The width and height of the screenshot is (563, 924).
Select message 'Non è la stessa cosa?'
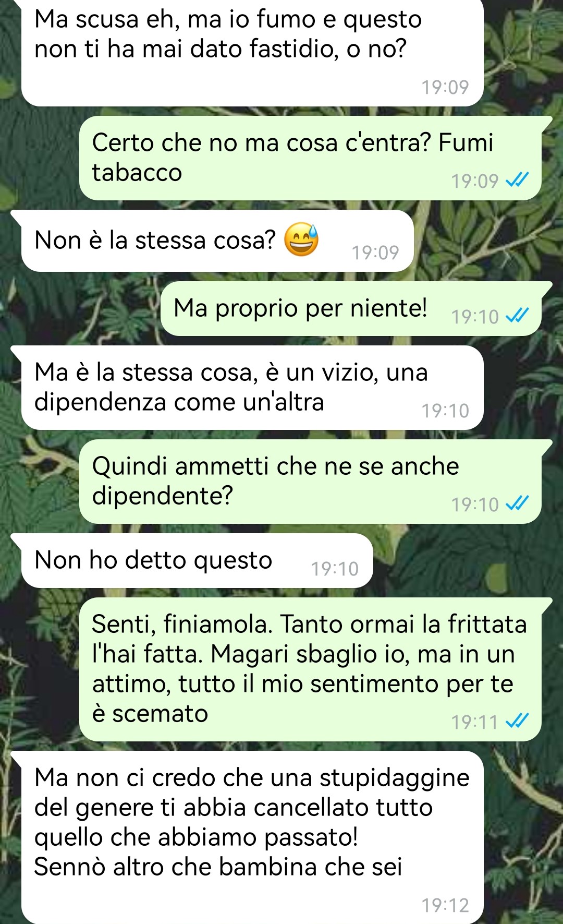click(x=217, y=241)
